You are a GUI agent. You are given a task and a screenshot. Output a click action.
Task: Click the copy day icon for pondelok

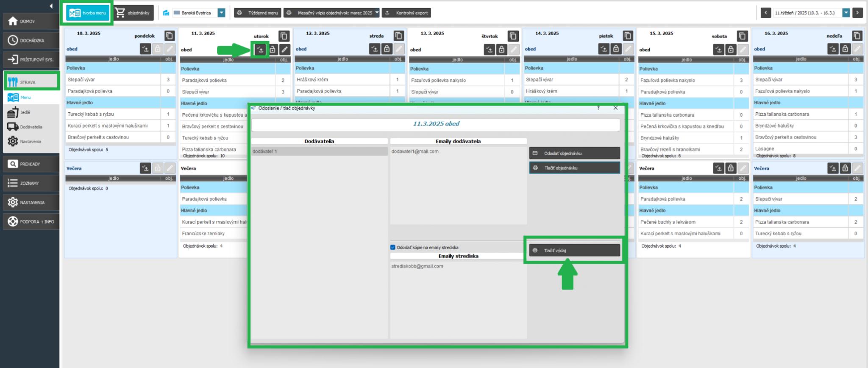coord(170,36)
